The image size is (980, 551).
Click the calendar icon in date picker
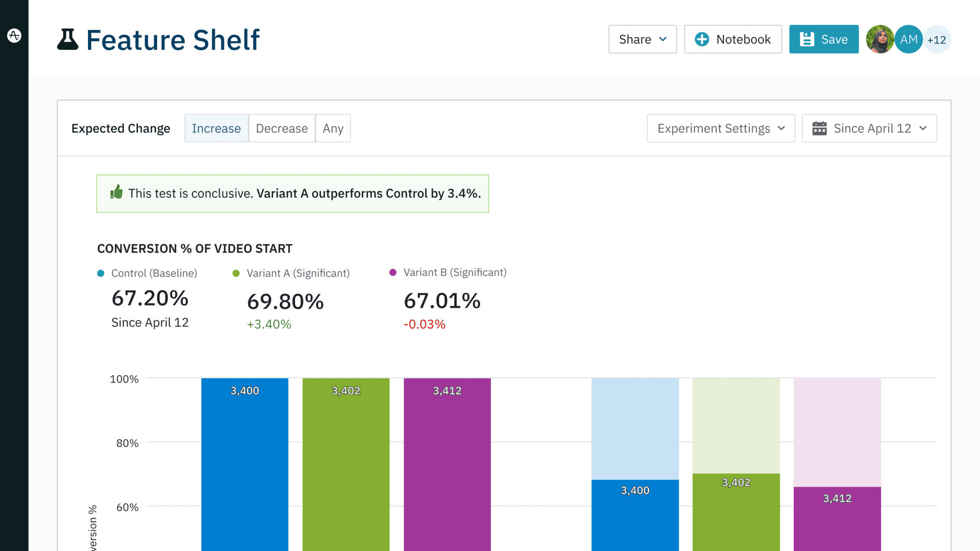point(819,128)
